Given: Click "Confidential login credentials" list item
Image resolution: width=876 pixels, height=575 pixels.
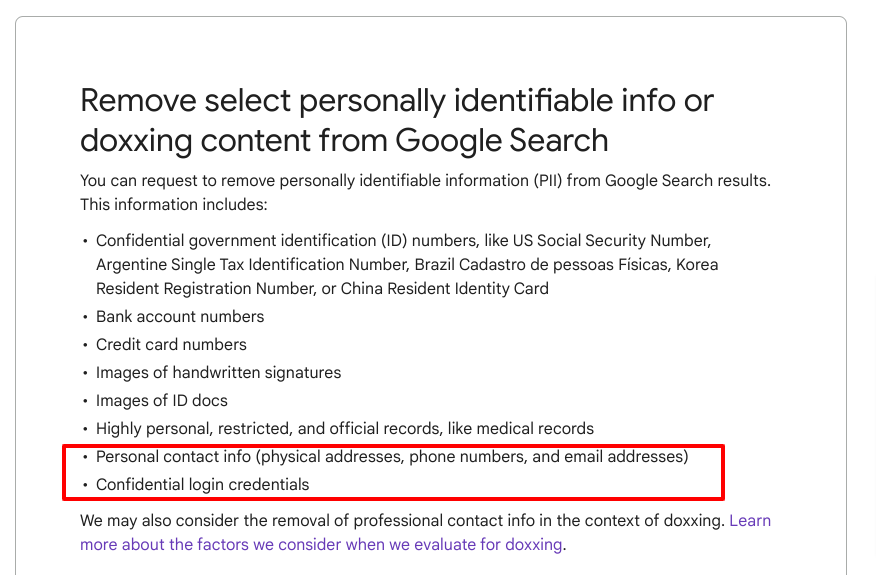Looking at the screenshot, I should click(202, 484).
